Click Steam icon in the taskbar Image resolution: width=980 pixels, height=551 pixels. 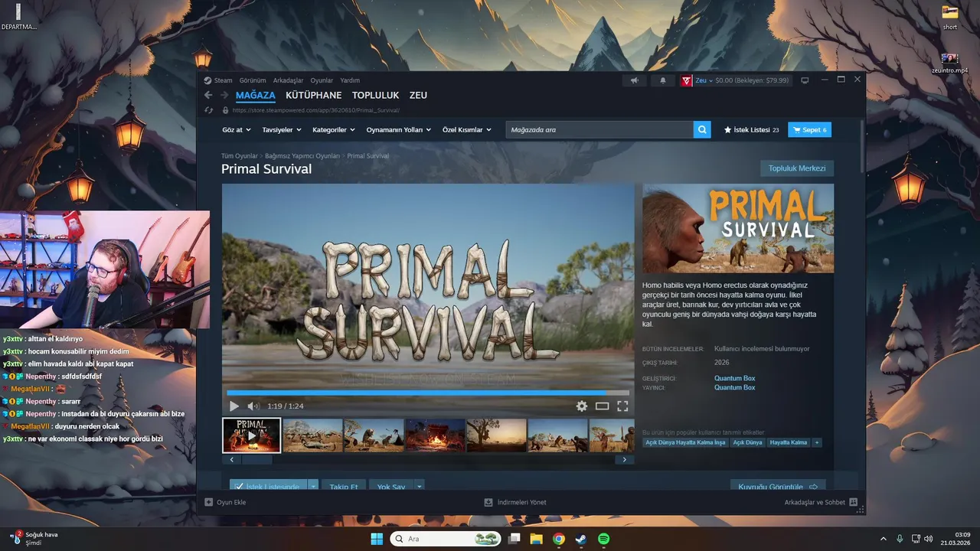tap(581, 539)
